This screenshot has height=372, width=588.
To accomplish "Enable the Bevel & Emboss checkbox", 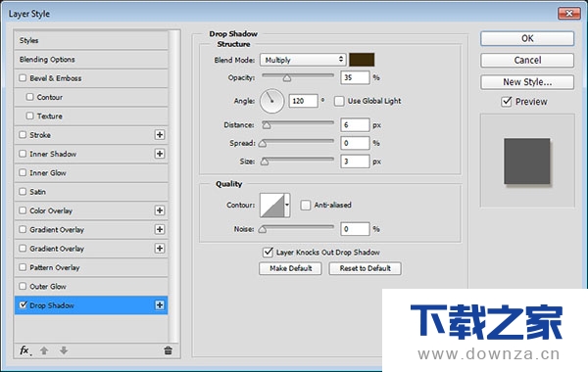I will [23, 78].
